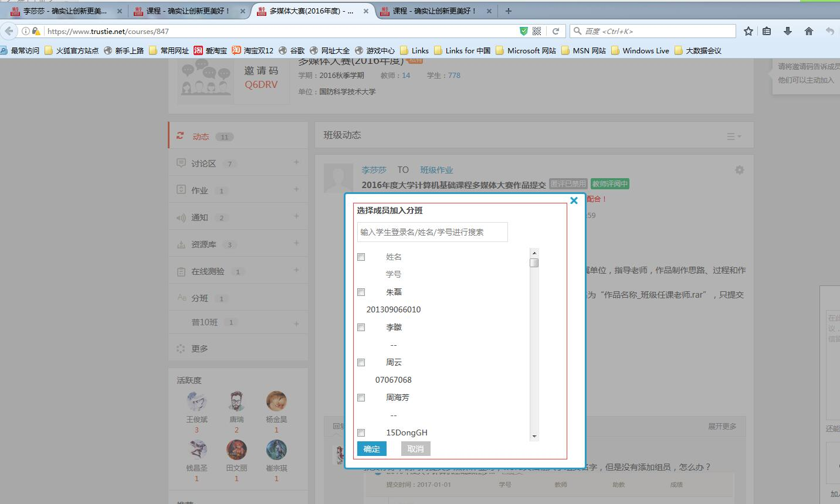The height and width of the screenshot is (504, 840).
Task: Click 崔宗琪 avatar in 活跃度
Action: pyautogui.click(x=276, y=449)
